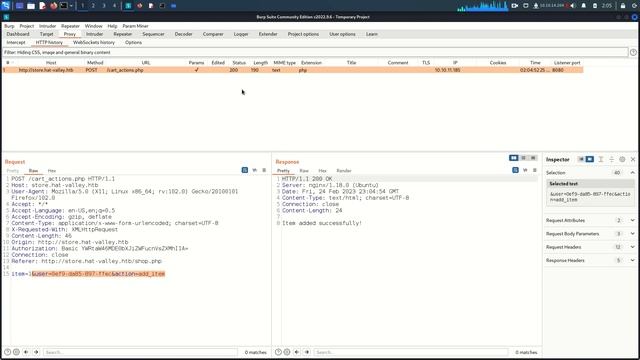Open request search settings gear
Screen dimensions: 640x360
click(x=16, y=352)
